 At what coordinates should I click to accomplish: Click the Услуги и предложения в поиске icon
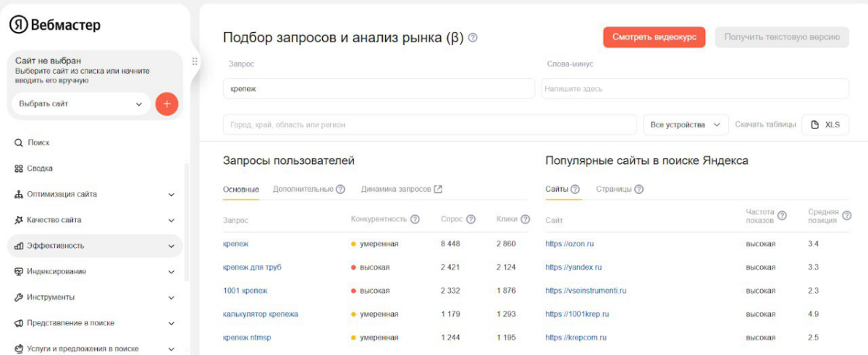tap(18, 349)
